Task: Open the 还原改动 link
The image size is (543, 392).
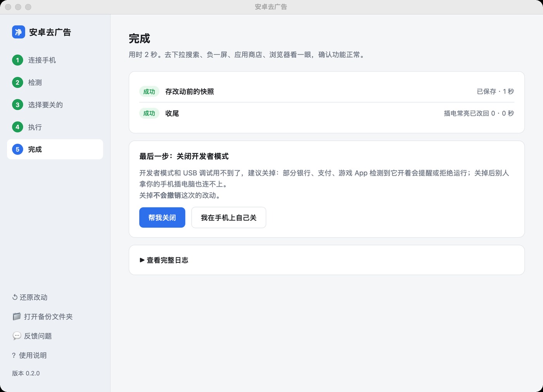Action: (30, 297)
